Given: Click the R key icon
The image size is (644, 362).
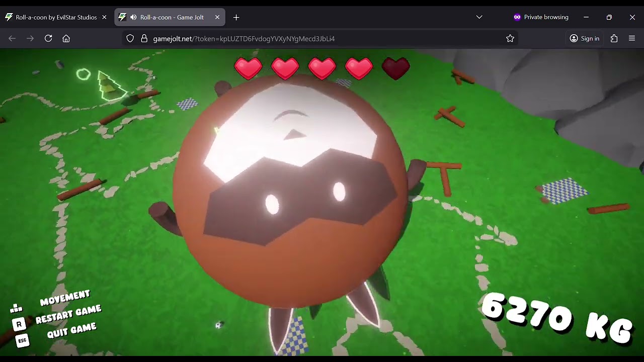Looking at the screenshot, I should click(x=19, y=324).
